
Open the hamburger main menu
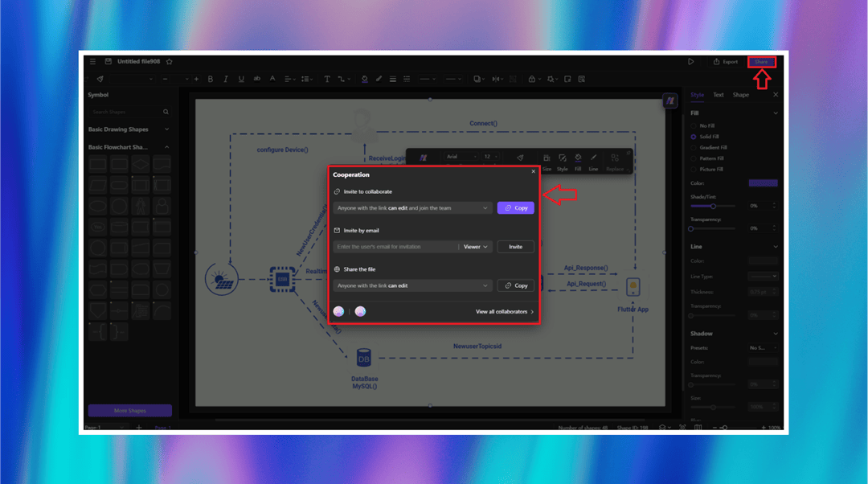click(92, 61)
